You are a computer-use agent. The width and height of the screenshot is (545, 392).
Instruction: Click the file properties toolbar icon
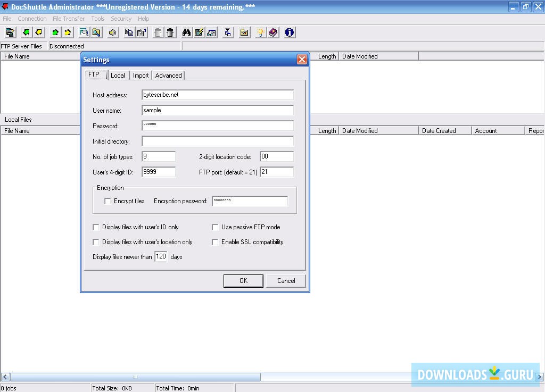coord(142,32)
